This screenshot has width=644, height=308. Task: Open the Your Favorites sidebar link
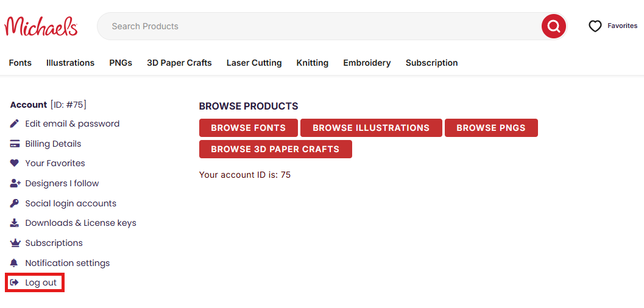pyautogui.click(x=55, y=163)
